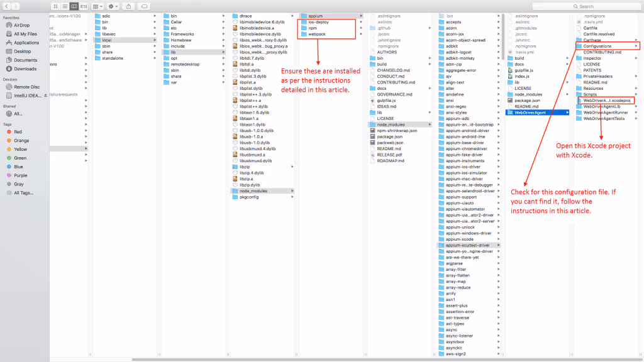Go back with the Finder back arrow
This screenshot has height=362, width=644.
(x=6, y=6)
